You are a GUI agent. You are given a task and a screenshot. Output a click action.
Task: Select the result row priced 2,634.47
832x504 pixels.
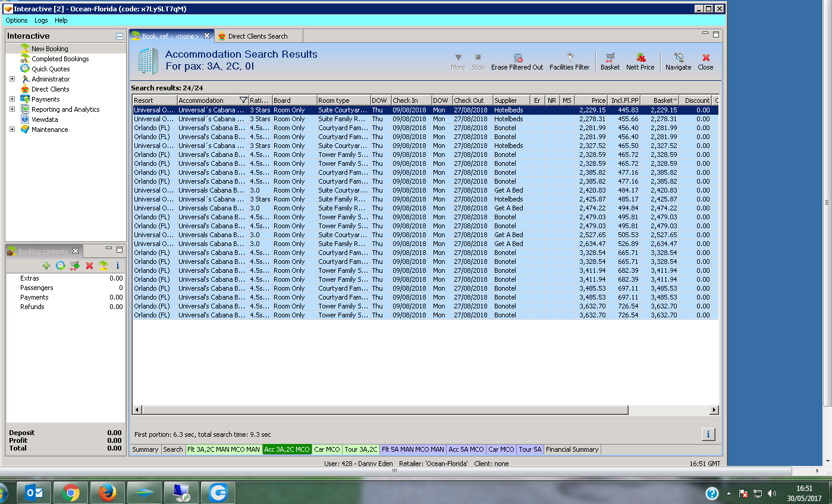[425, 244]
